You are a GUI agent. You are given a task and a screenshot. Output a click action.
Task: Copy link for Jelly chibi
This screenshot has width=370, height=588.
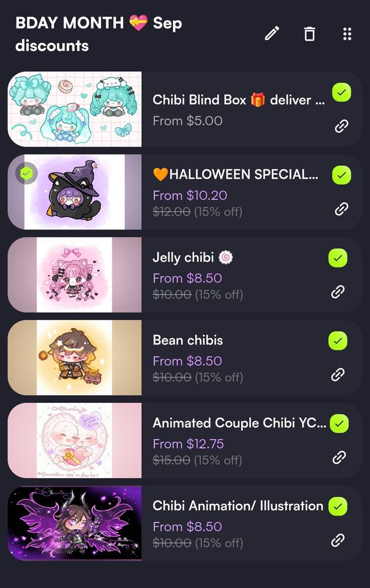click(338, 292)
